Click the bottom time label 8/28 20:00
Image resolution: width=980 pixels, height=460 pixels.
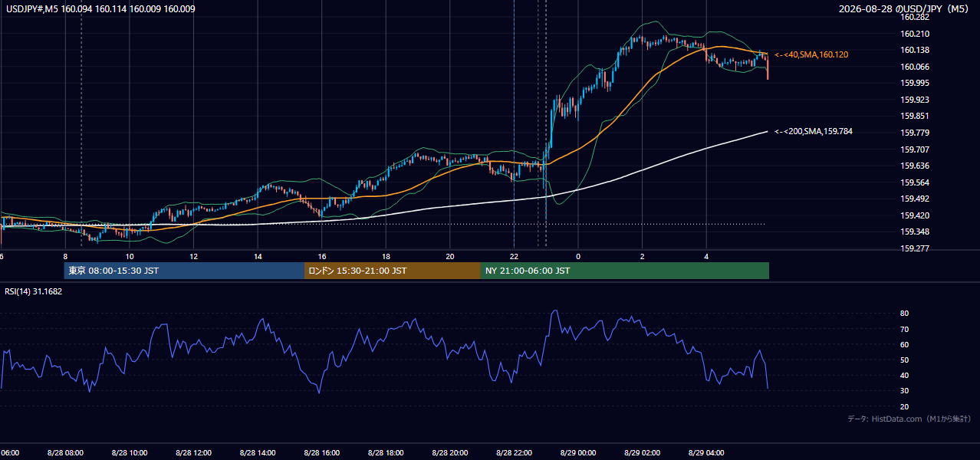pyautogui.click(x=450, y=452)
